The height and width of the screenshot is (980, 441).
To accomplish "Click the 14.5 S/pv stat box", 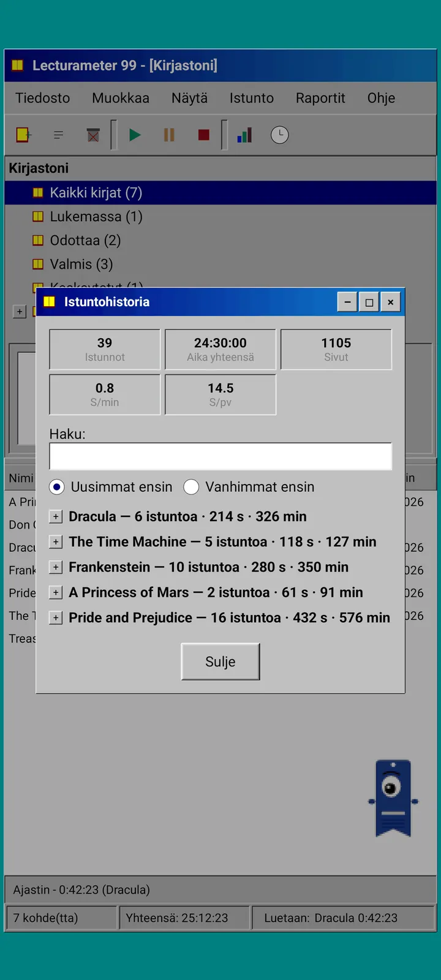I will 221,394.
